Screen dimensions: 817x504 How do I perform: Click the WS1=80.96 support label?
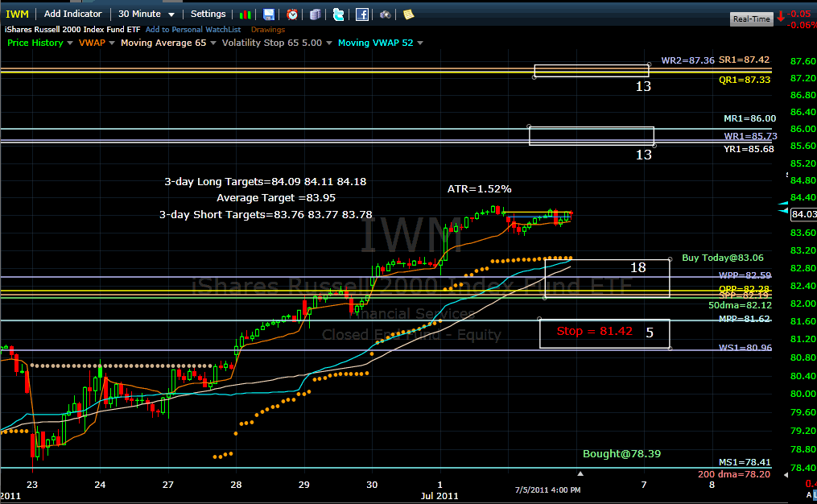click(x=745, y=348)
